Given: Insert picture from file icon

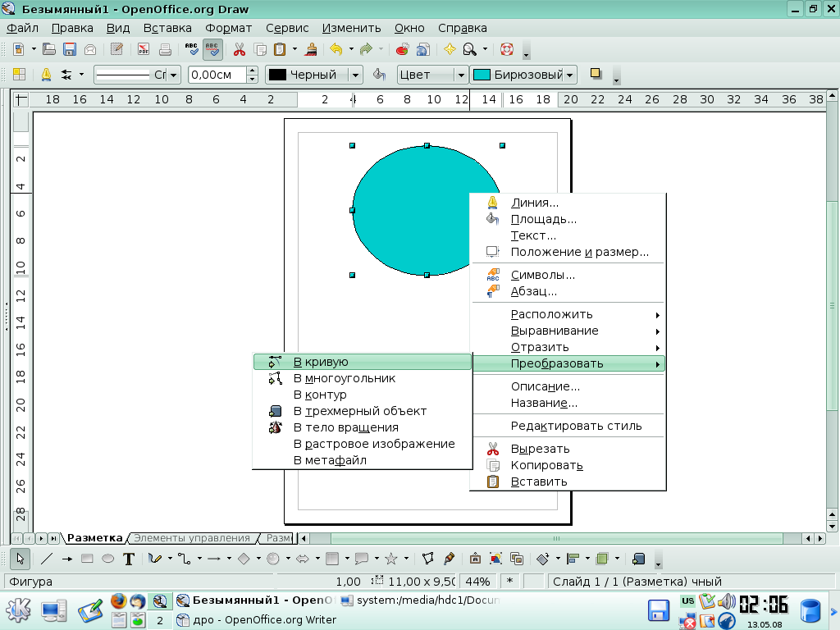Looking at the screenshot, I should pos(495,559).
